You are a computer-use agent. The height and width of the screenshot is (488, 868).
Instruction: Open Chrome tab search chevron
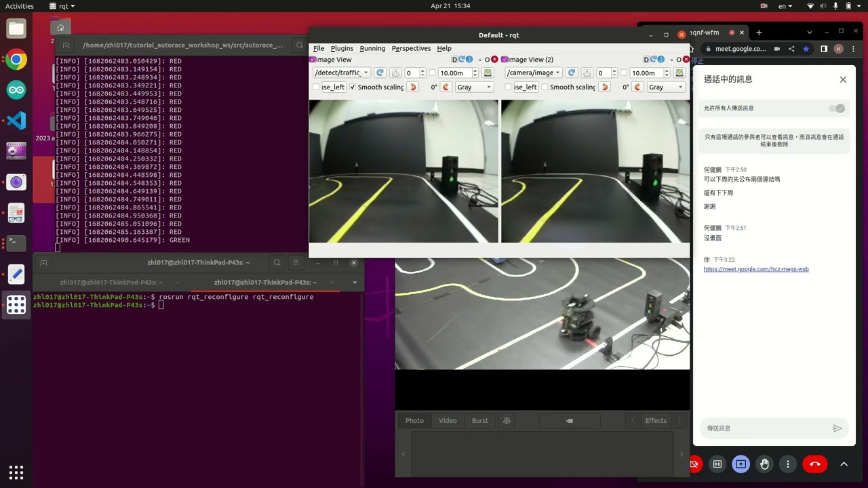coord(809,32)
